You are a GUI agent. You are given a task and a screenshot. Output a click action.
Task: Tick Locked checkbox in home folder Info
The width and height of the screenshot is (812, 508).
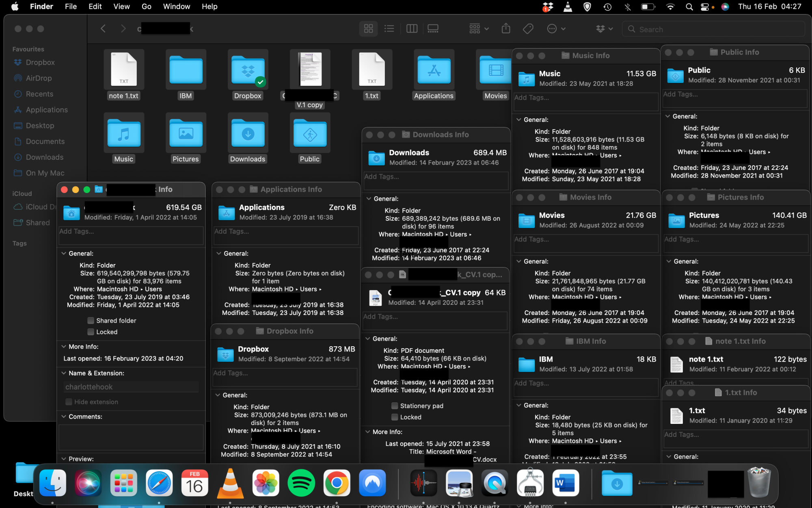(91, 332)
